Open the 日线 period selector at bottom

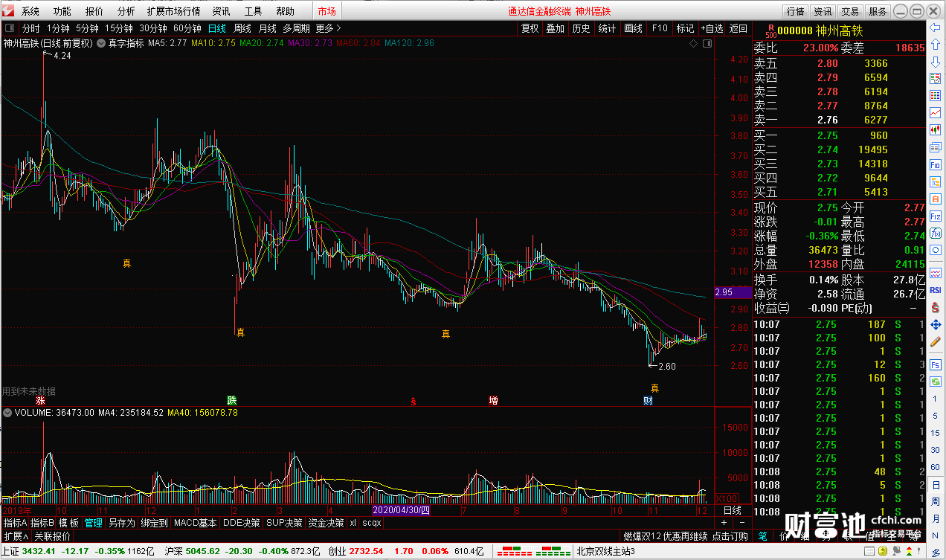click(733, 510)
